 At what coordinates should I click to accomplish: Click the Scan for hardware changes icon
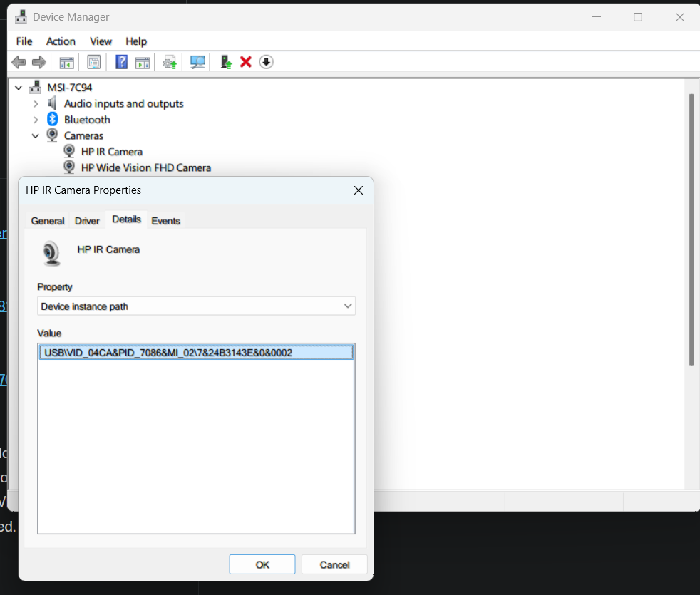coord(197,63)
